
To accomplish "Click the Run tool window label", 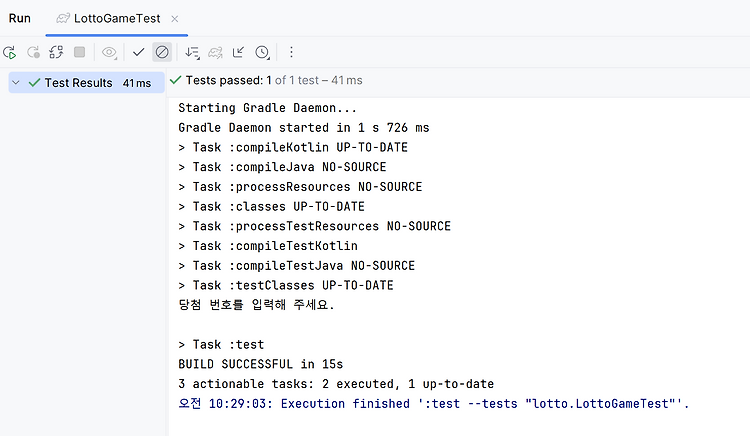I will pos(20,18).
